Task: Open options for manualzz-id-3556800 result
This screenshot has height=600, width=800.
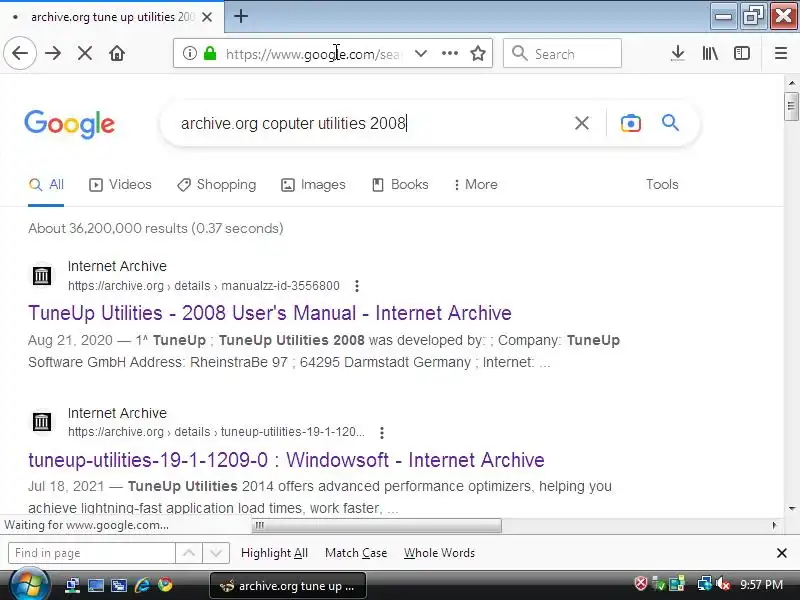Action: (357, 286)
